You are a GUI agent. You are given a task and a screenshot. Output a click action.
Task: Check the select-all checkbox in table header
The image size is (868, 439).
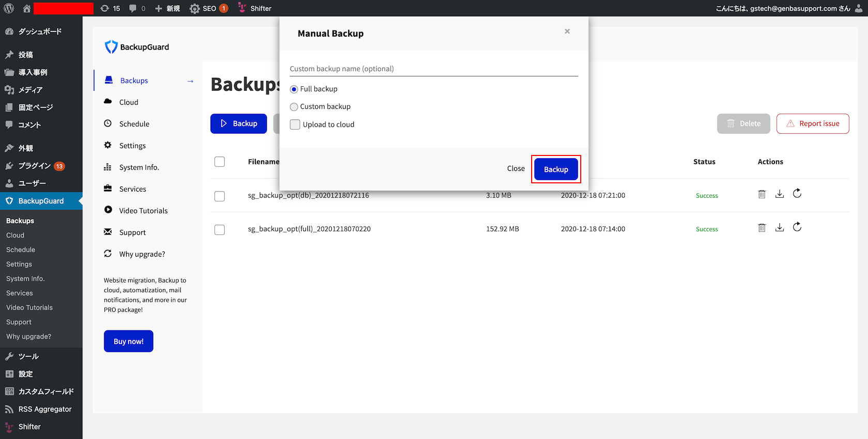[220, 162]
